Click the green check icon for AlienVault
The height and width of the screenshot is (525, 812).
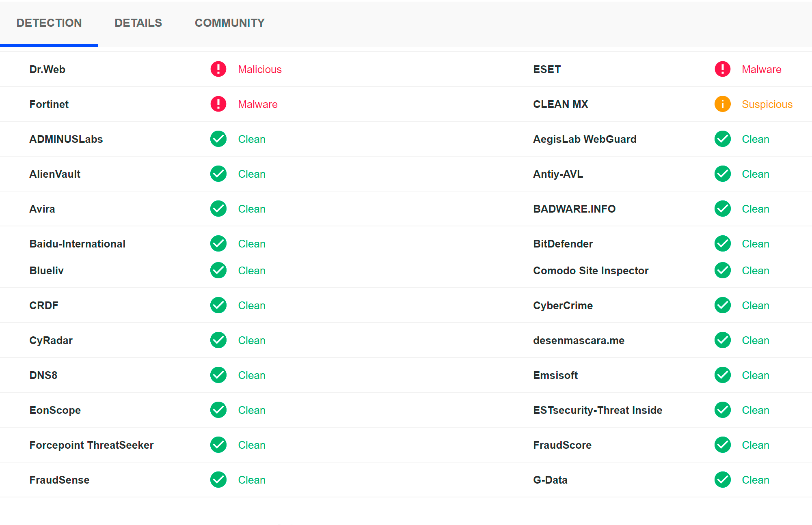pos(218,174)
